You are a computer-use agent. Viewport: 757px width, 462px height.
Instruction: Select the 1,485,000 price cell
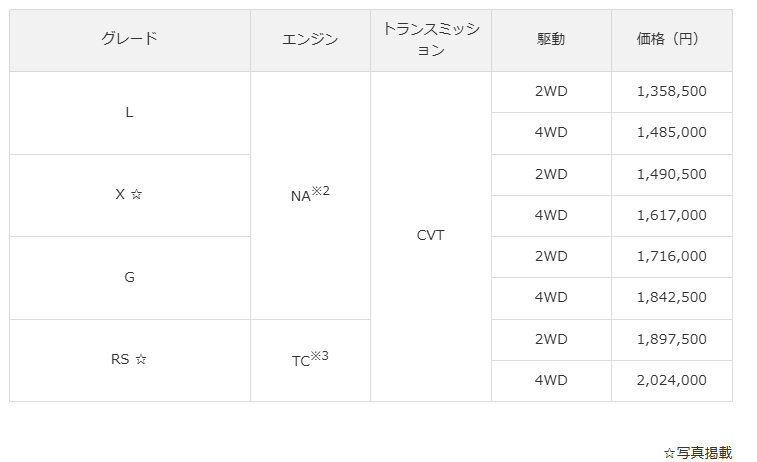(x=671, y=132)
